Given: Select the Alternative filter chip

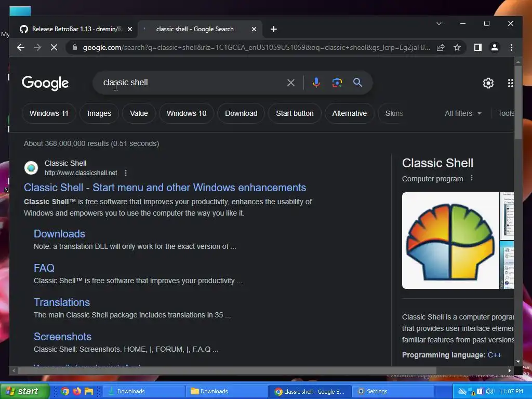Looking at the screenshot, I should click(350, 113).
